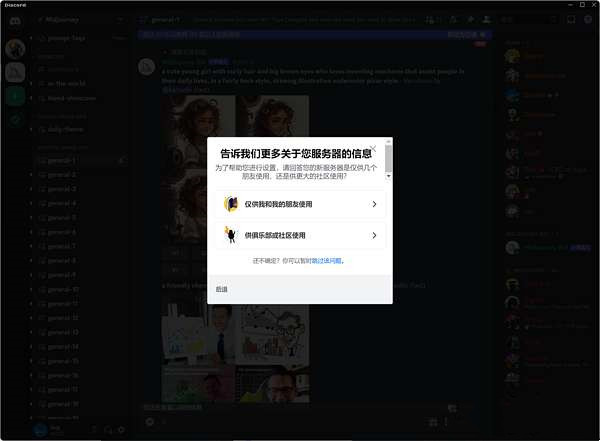Open user settings gear icon

122,430
